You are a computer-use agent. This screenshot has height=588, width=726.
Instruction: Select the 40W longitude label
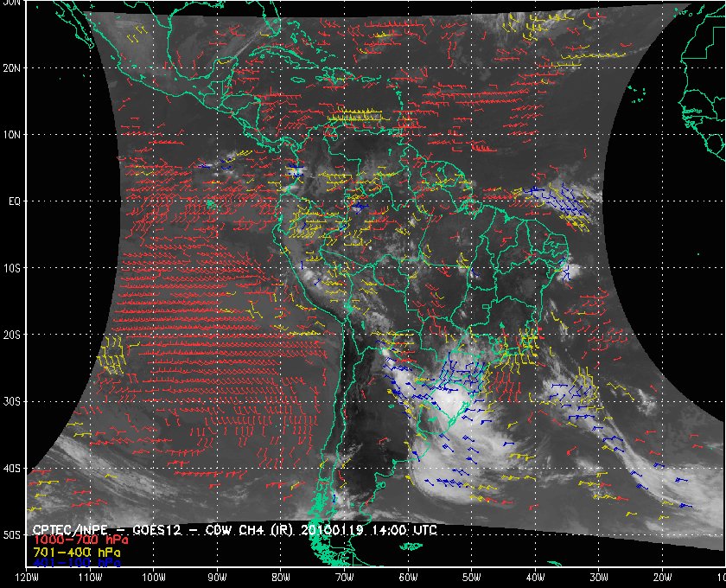coord(535,578)
